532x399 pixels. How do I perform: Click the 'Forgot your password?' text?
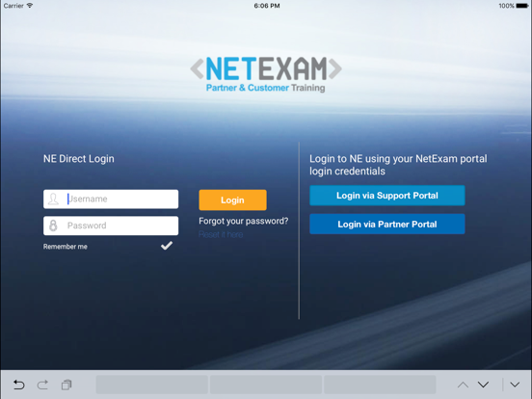[244, 222]
